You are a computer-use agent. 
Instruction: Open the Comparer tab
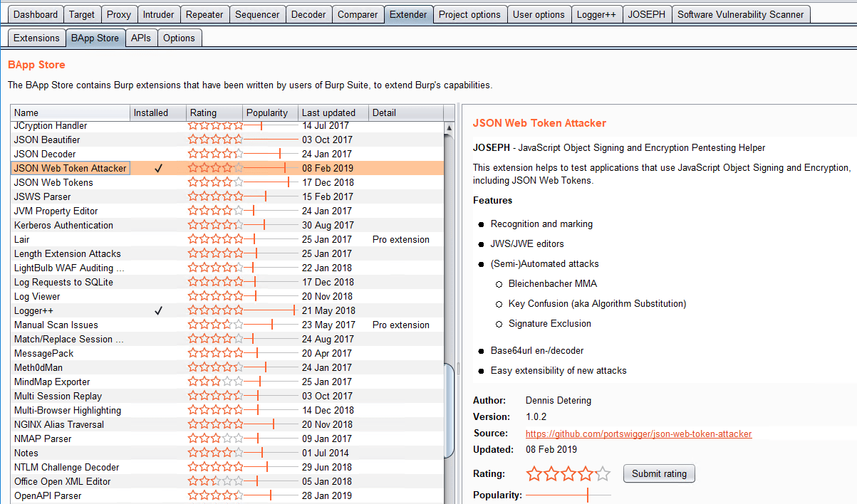tap(358, 14)
